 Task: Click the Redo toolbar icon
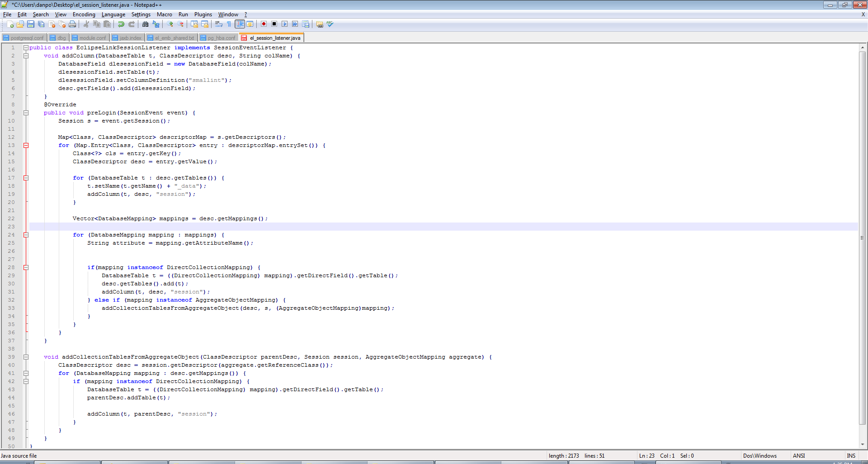pyautogui.click(x=132, y=24)
